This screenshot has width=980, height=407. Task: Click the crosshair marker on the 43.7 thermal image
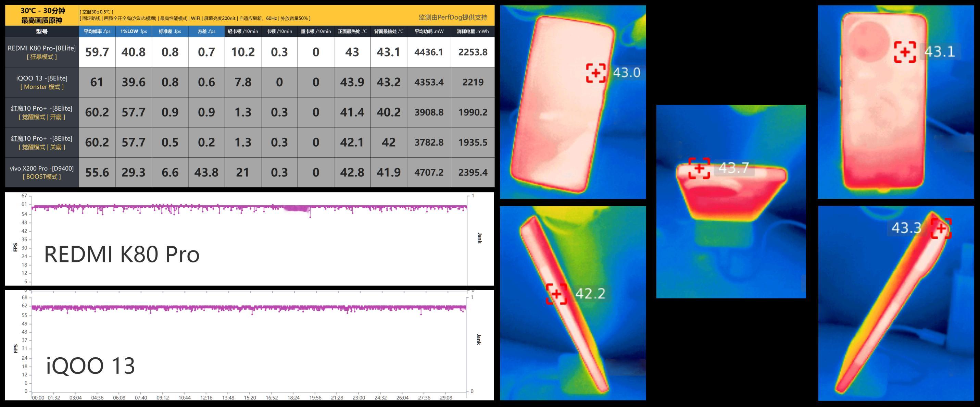[x=699, y=168]
